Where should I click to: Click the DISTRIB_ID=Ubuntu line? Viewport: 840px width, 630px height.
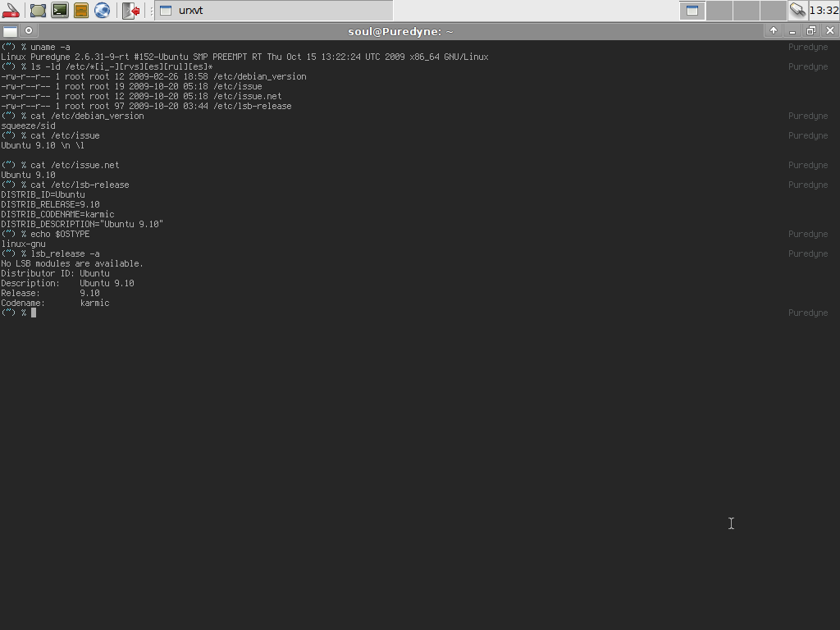(43, 195)
